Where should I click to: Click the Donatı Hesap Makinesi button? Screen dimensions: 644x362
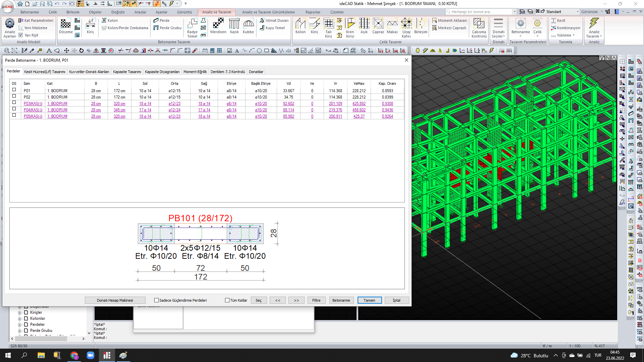click(x=115, y=300)
